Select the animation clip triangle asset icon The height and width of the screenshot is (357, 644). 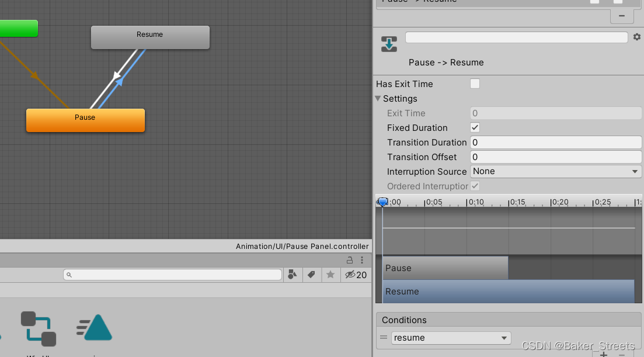tap(95, 327)
